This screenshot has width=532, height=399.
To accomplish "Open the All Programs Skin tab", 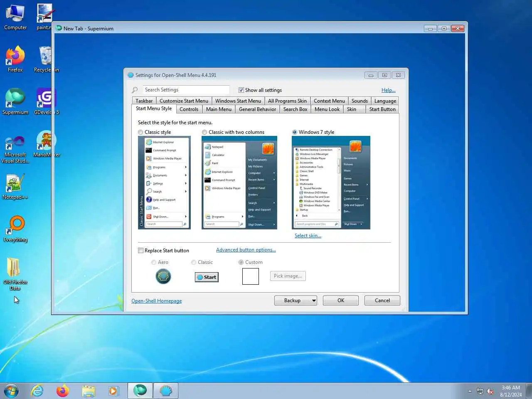I will 287,101.
